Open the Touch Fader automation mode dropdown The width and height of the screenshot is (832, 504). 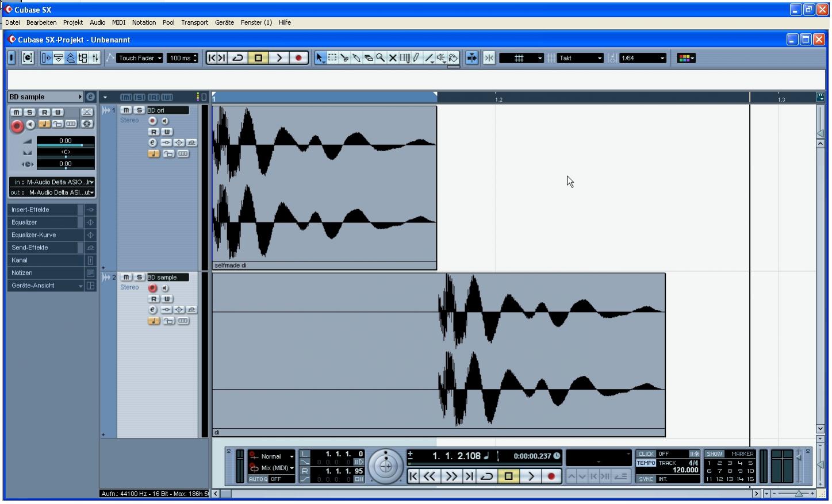click(140, 58)
